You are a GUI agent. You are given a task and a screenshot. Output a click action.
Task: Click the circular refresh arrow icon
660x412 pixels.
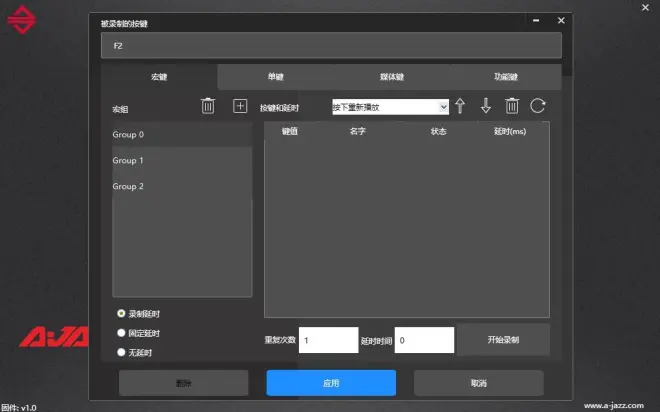[x=538, y=106]
